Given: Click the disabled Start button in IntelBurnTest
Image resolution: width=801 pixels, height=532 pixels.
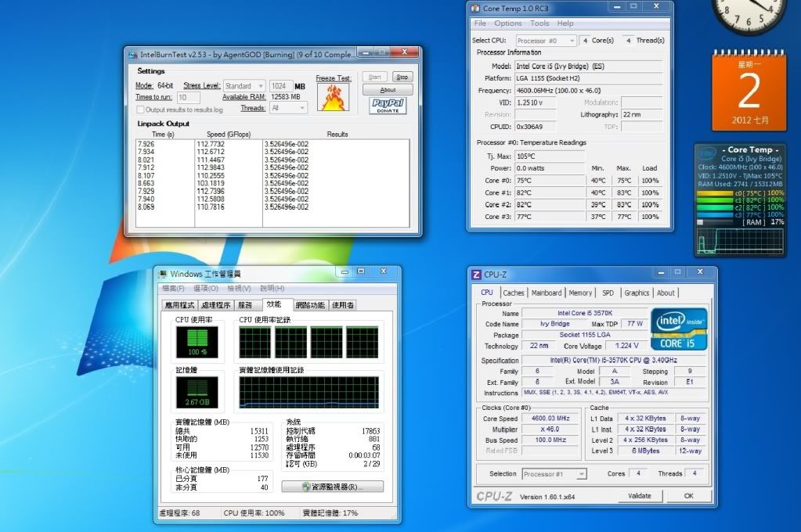Looking at the screenshot, I should [x=375, y=77].
